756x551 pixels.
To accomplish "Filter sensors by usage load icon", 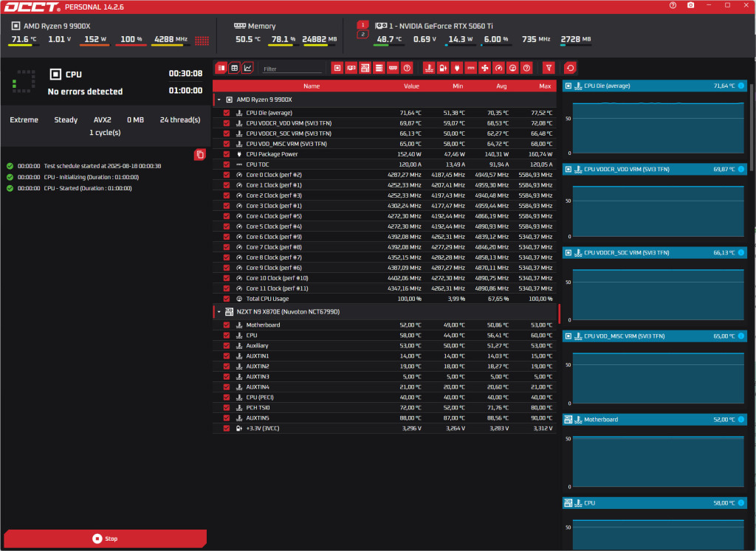I will [x=512, y=68].
